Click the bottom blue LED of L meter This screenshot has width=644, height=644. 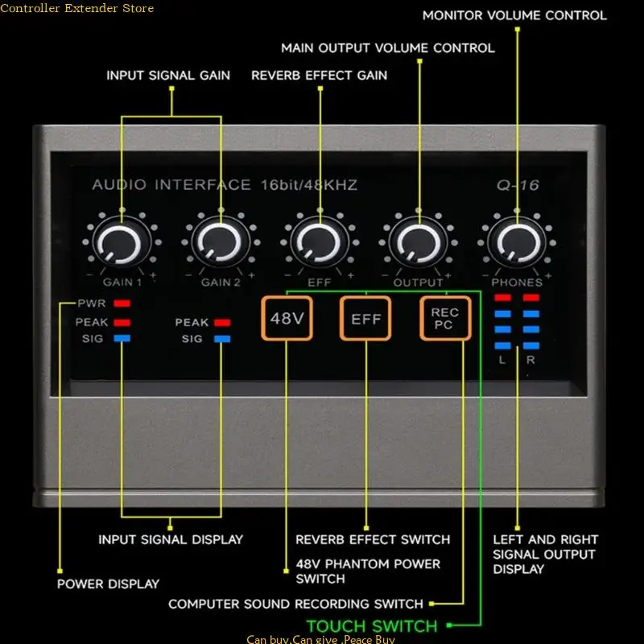click(502, 346)
